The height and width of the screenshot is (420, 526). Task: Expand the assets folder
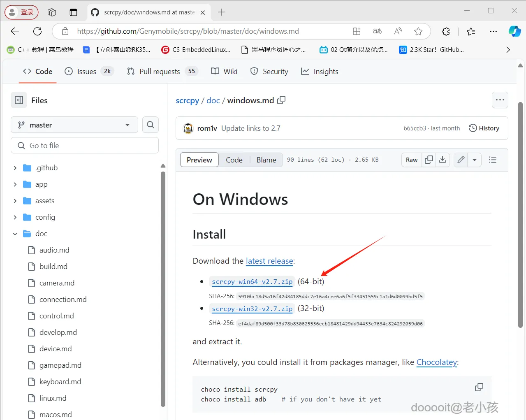15,201
